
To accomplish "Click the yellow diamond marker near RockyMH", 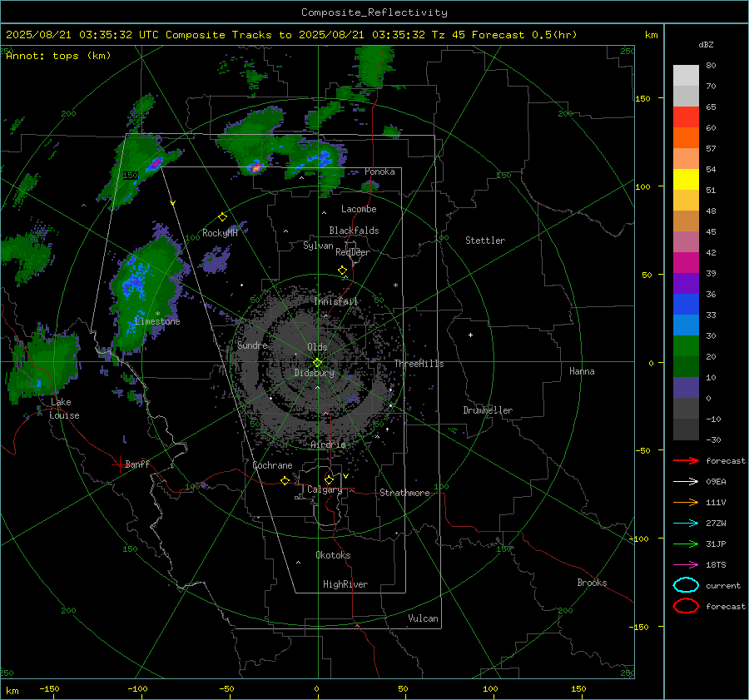I will pyautogui.click(x=222, y=217).
